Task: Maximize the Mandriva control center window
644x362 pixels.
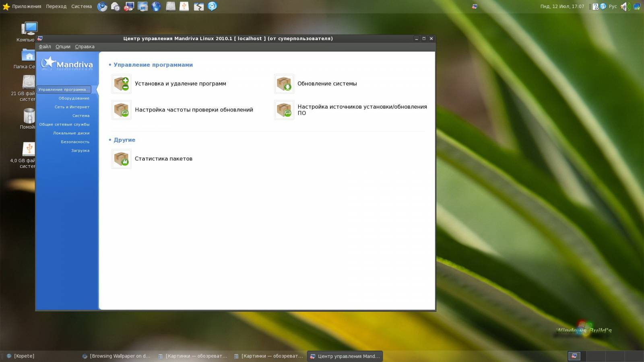Action: (x=424, y=39)
